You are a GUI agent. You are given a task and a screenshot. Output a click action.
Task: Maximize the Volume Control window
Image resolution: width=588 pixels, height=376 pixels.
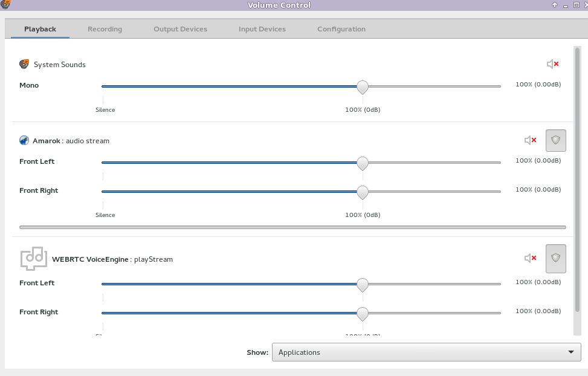pyautogui.click(x=566, y=5)
